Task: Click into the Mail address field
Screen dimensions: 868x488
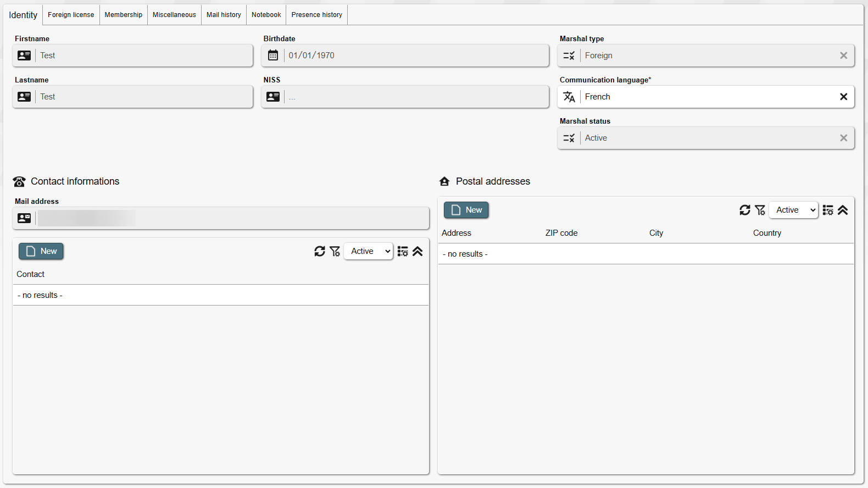Action: (x=231, y=218)
